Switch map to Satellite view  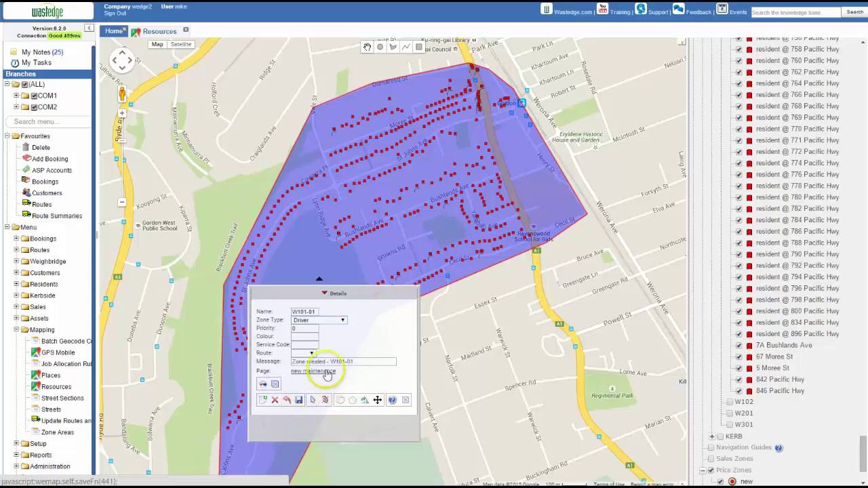coord(181,44)
